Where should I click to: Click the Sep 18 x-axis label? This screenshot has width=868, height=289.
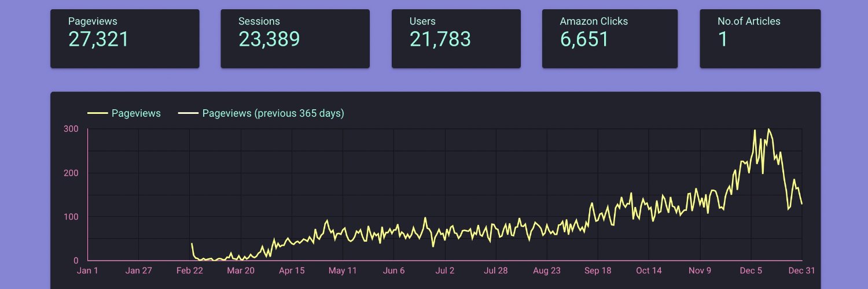pyautogui.click(x=598, y=271)
